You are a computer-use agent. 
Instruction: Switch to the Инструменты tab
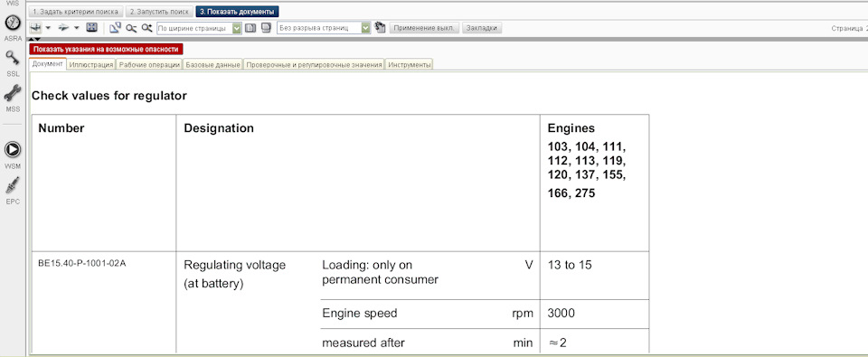pos(409,65)
